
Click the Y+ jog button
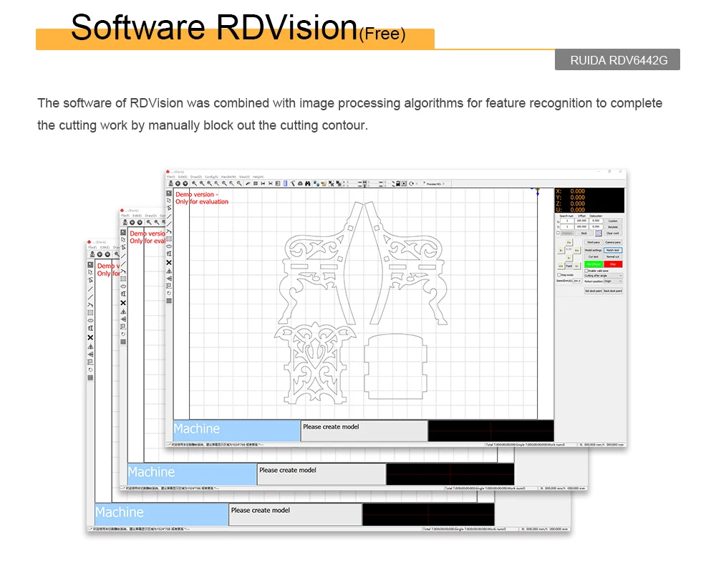click(x=569, y=243)
